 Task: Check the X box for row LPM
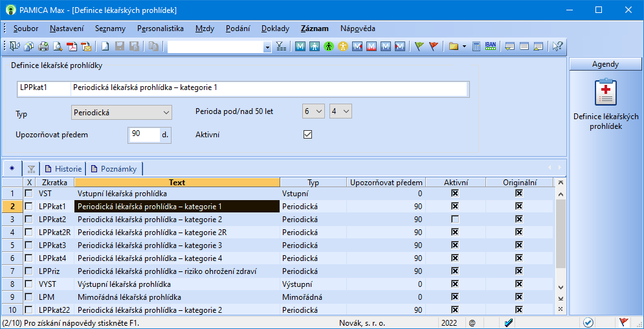(x=28, y=297)
